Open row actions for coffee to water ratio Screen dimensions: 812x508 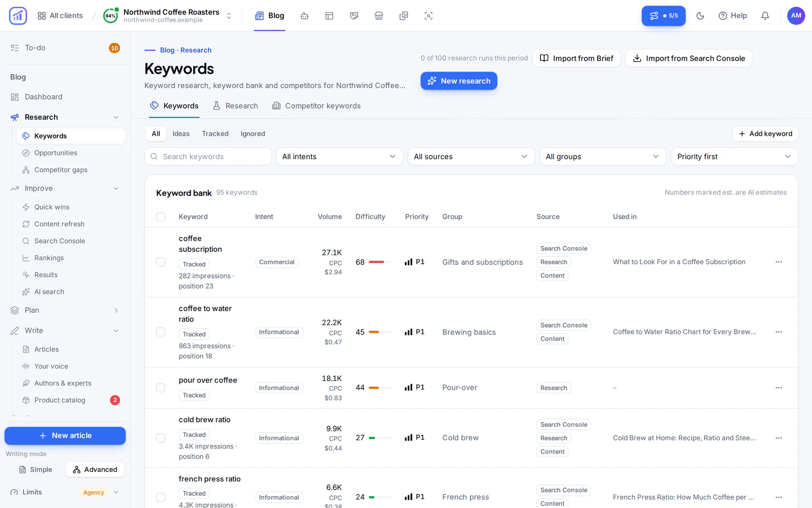click(x=779, y=332)
